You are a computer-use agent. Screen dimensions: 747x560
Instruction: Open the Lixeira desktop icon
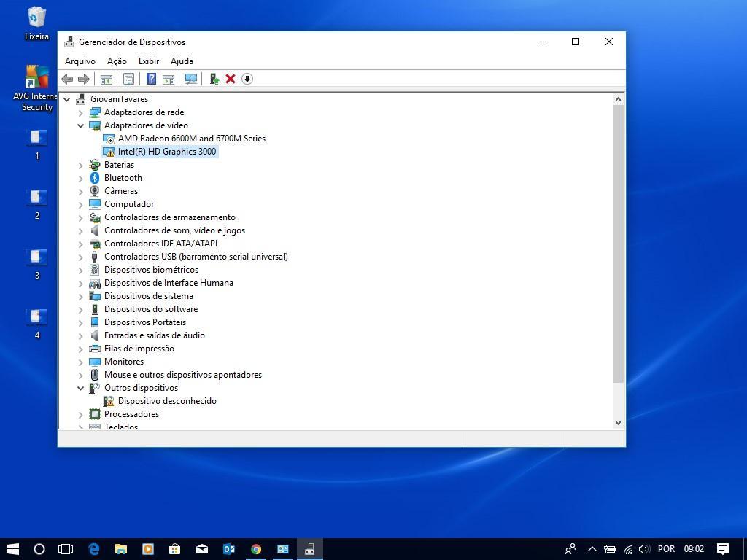(x=36, y=23)
